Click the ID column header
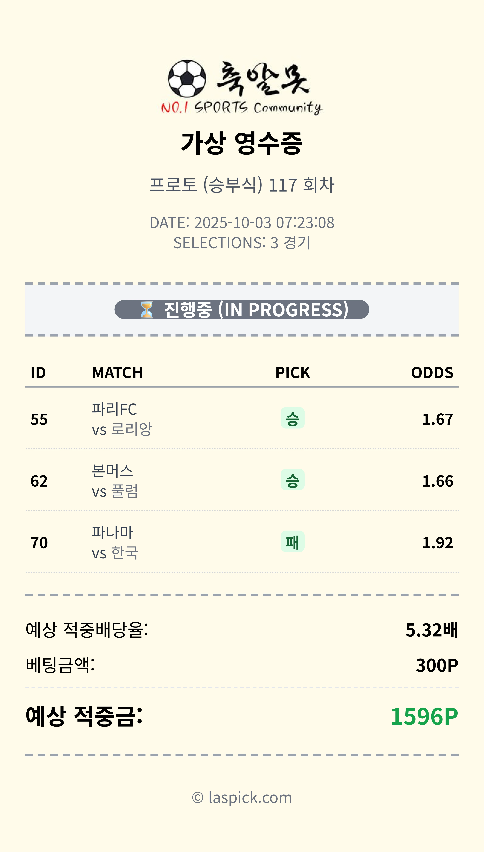 (38, 373)
